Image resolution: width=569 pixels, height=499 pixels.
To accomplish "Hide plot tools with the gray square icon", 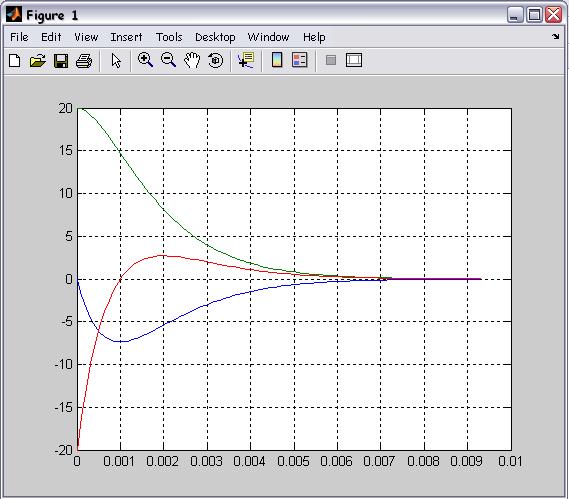I will (331, 60).
